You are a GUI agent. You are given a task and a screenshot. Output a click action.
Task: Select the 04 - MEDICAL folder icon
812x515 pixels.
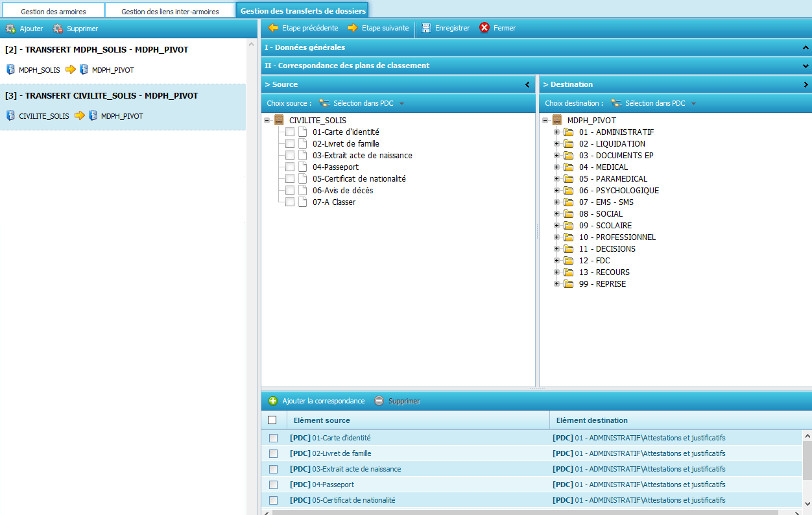[569, 167]
